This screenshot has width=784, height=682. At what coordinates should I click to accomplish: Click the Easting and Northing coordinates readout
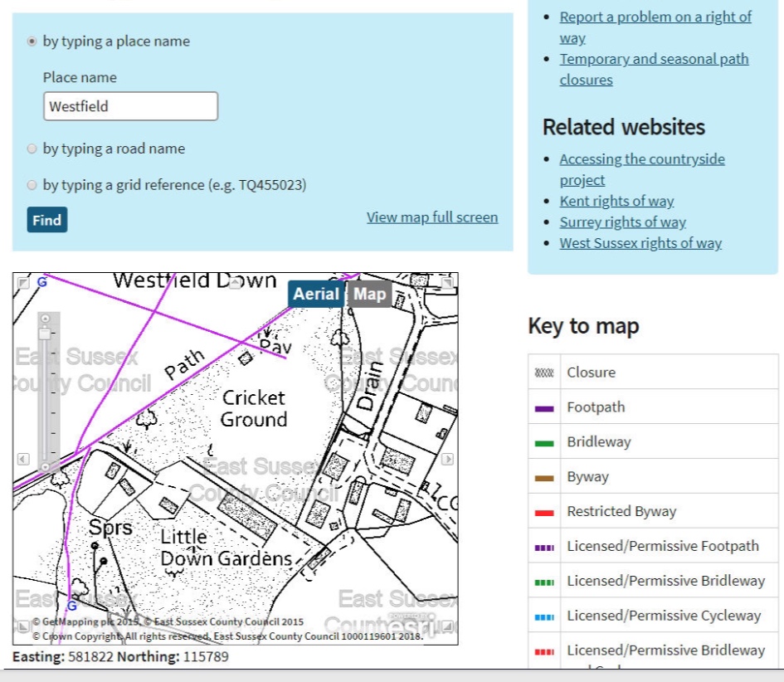click(x=120, y=656)
